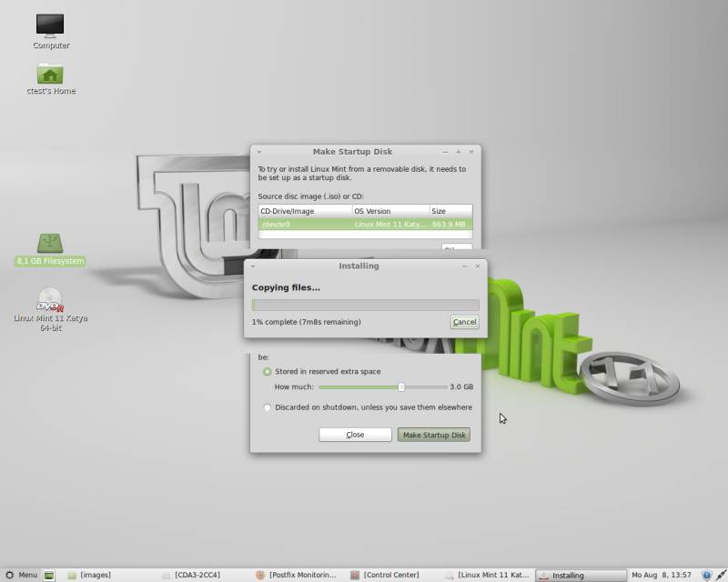Open the Mint Menu in the panel
The height and width of the screenshot is (582, 728).
click(x=21, y=575)
